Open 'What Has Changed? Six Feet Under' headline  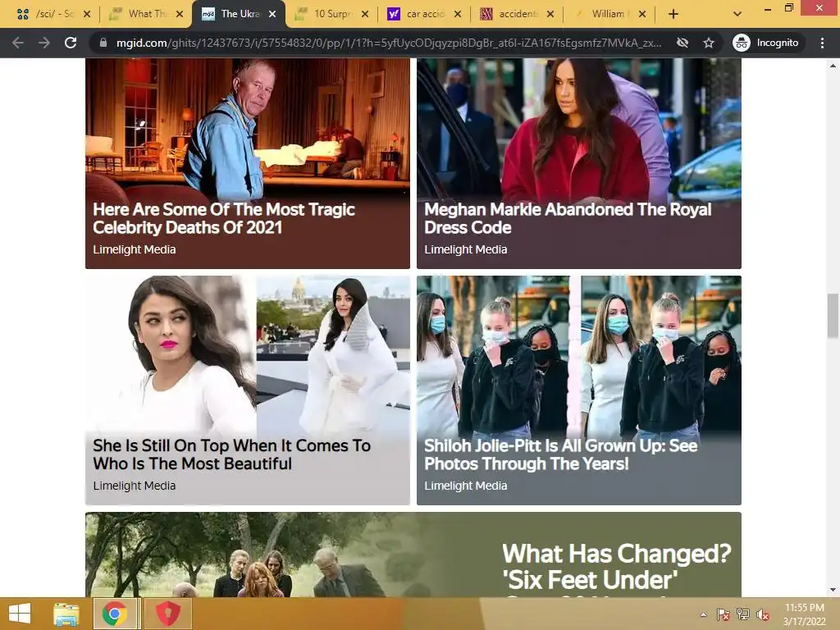click(x=617, y=568)
